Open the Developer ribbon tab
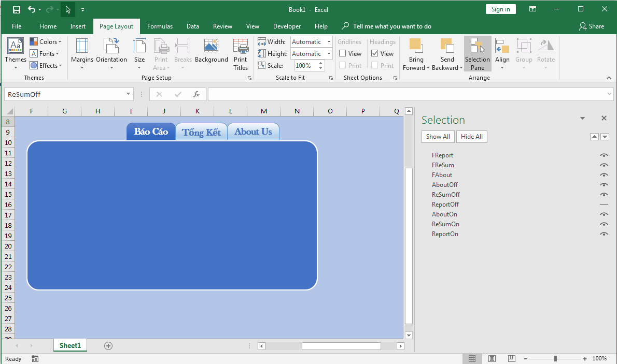Viewport: 617px width, 364px height. [x=287, y=26]
